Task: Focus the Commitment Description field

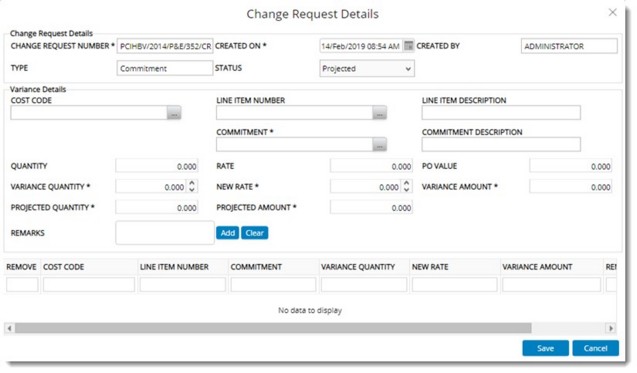Action: (x=501, y=145)
